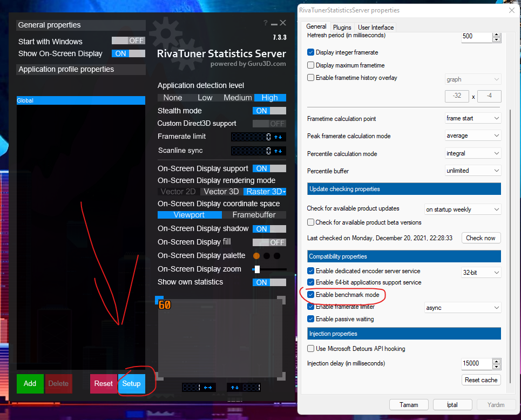Toggle On-Screen Display fill switch
521x420 pixels.
pos(269,242)
